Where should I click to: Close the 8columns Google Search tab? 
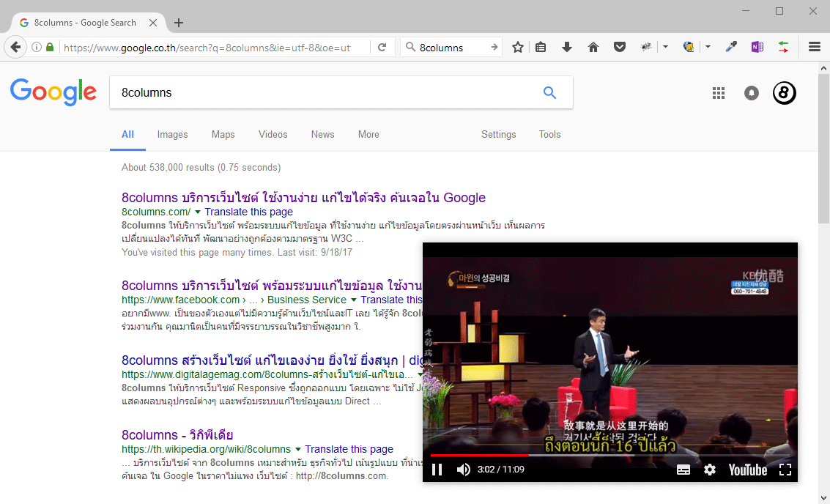(153, 23)
